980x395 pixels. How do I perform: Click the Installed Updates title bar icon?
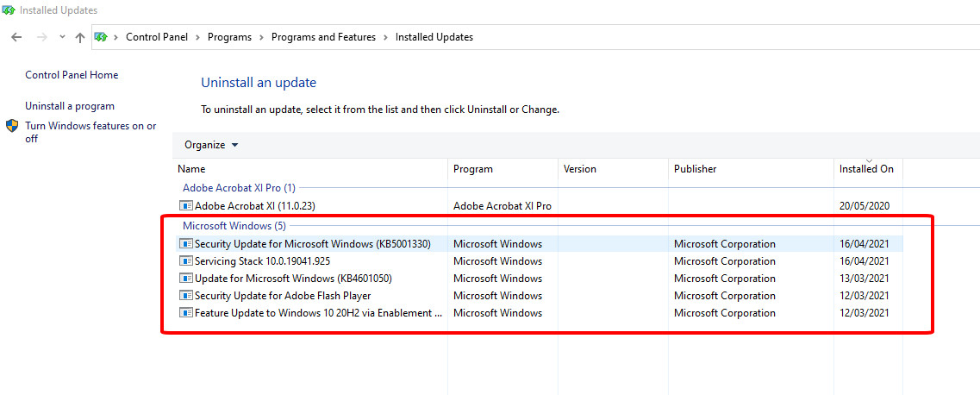click(x=8, y=10)
